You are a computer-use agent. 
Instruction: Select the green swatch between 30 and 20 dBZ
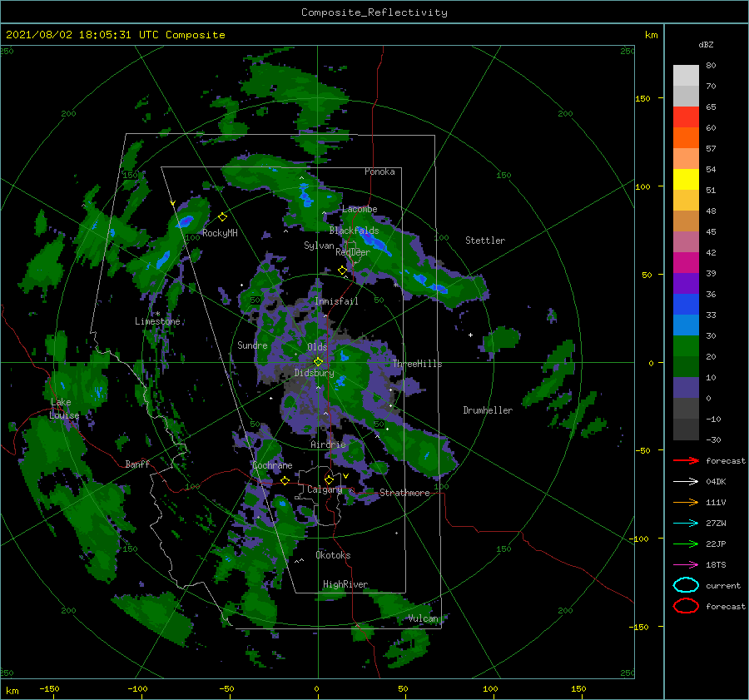pos(686,346)
